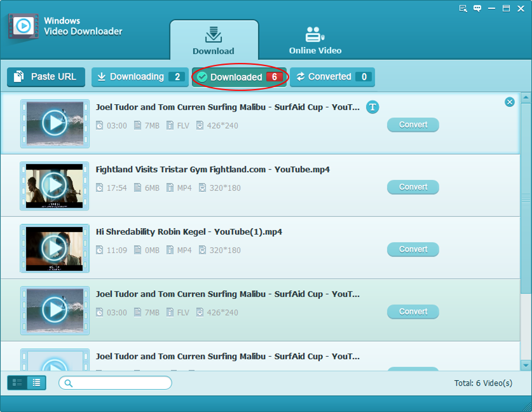Play the Hi Shredability Robin Kegel thumbnail

[54, 248]
